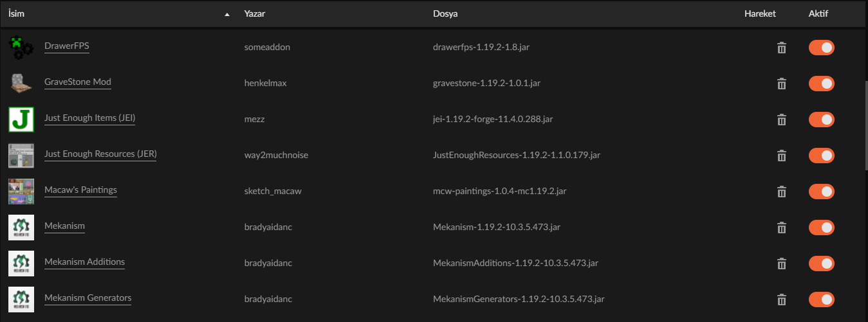Disable the GraveStone Mod toggle
The height and width of the screenshot is (322, 868).
821,84
